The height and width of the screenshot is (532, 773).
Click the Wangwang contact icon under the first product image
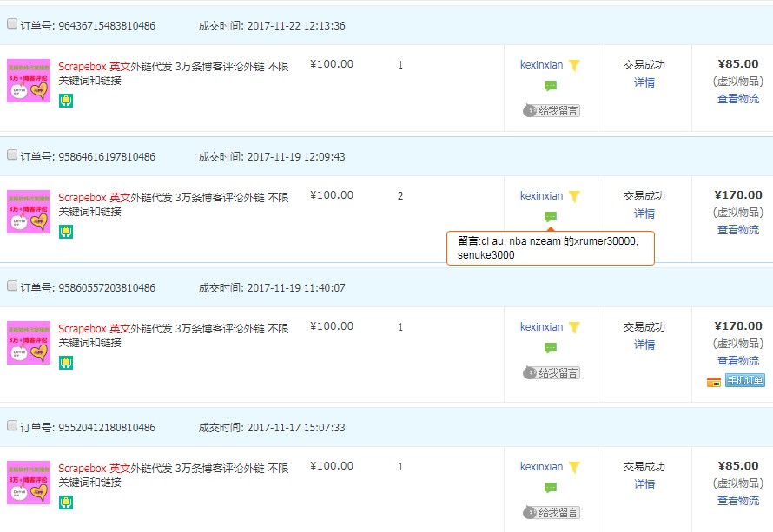(x=66, y=100)
